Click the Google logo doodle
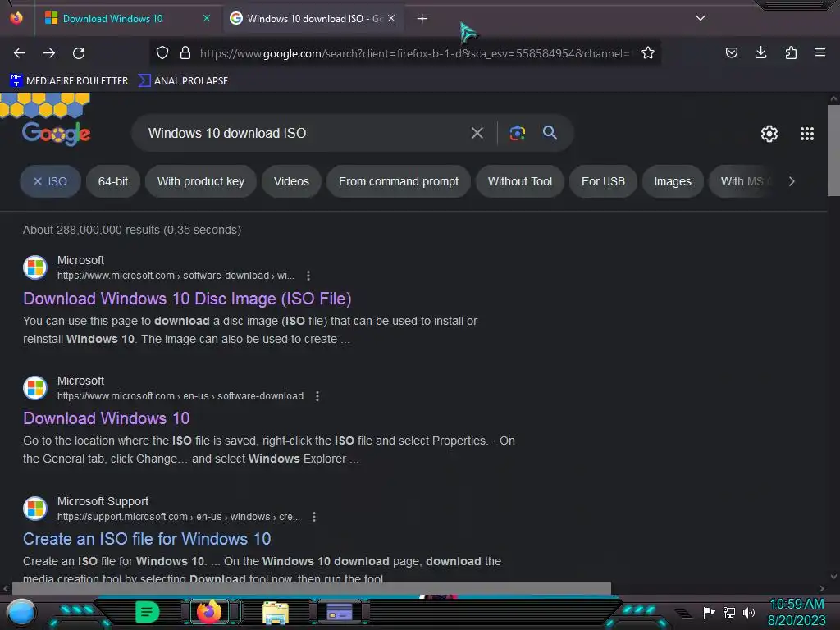 tap(56, 133)
